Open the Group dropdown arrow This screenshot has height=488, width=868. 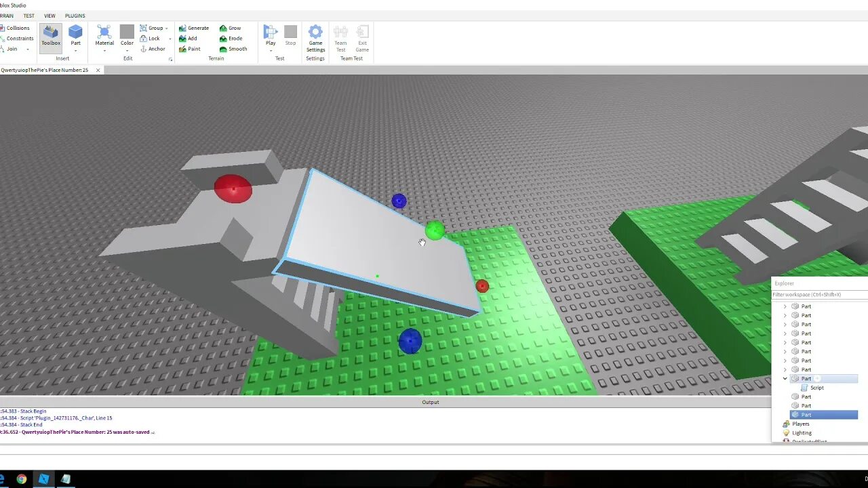coord(167,28)
